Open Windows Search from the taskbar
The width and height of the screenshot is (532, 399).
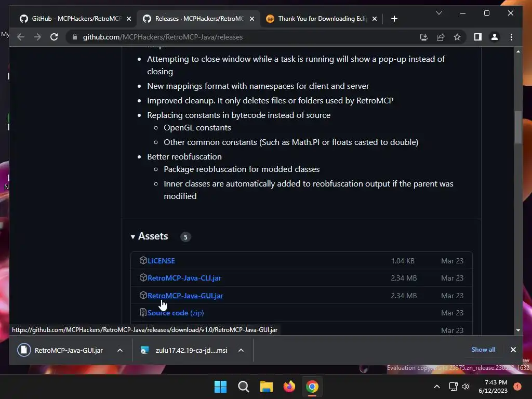coord(243,387)
